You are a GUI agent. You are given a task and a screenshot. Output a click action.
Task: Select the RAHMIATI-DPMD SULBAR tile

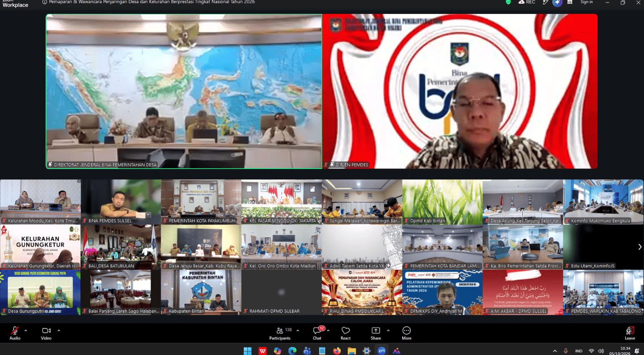281,292
